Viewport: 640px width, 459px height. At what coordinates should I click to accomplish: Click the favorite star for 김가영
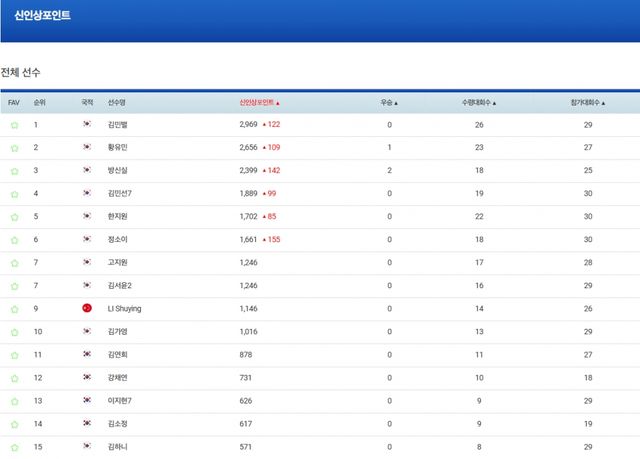tap(14, 332)
